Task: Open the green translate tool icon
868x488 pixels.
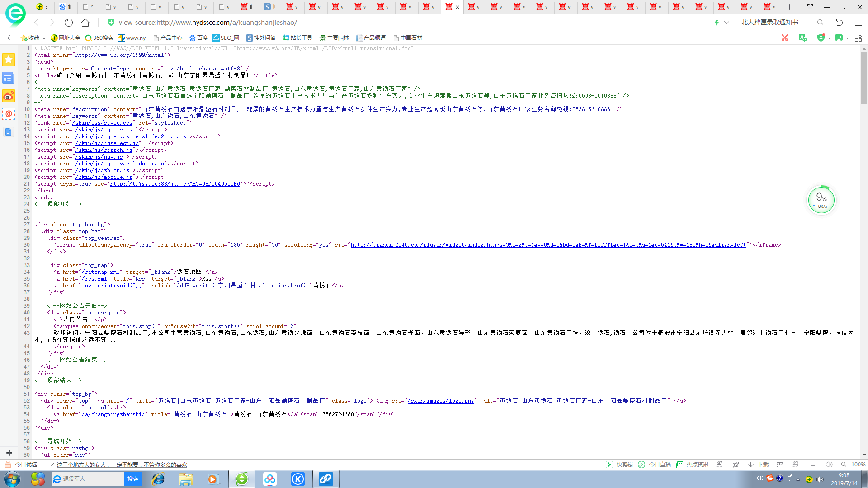Action: pos(802,38)
